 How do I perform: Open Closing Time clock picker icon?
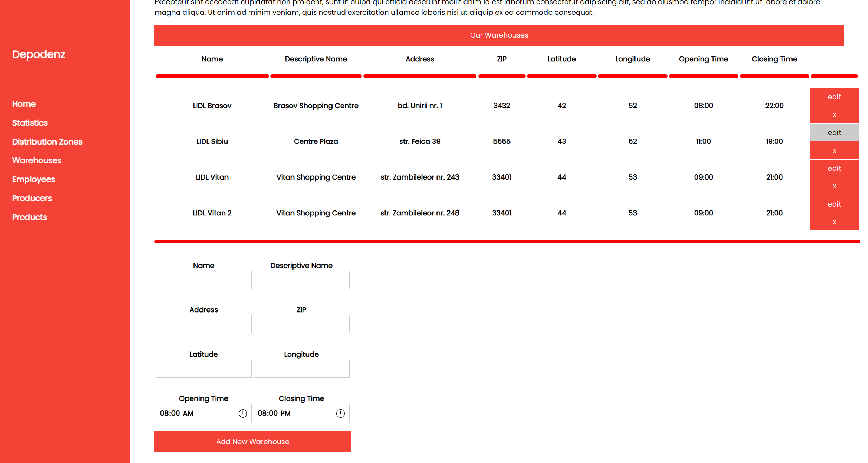(x=340, y=413)
